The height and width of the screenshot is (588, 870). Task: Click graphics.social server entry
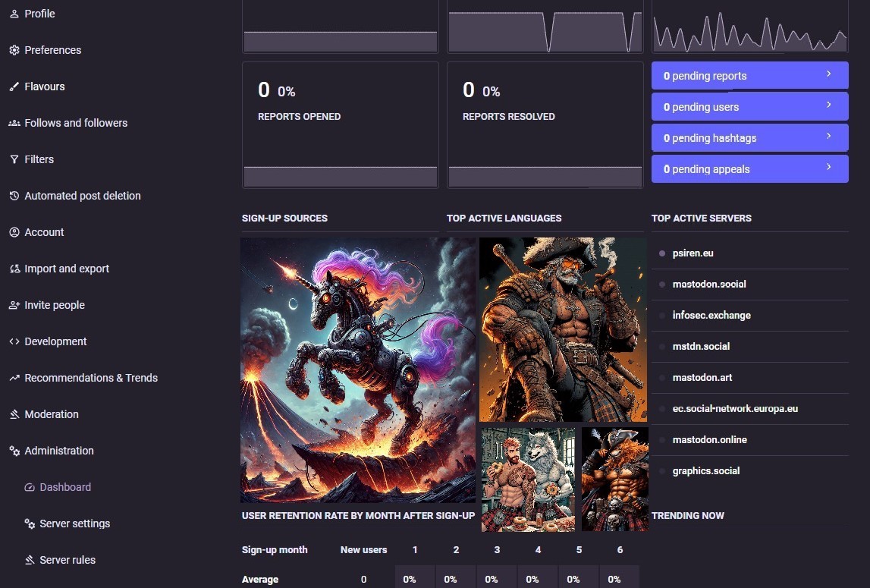pyautogui.click(x=705, y=471)
